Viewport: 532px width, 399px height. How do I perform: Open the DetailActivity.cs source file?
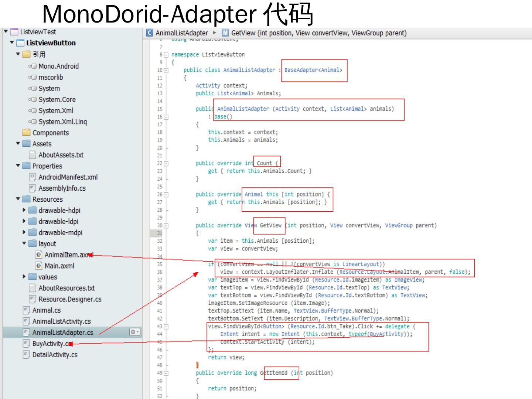pyautogui.click(x=55, y=354)
